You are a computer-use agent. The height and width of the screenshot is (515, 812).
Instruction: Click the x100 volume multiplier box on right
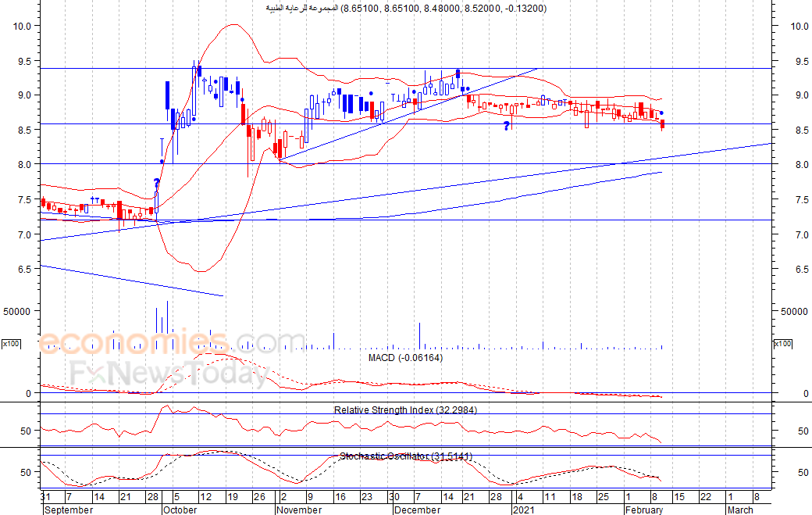click(x=782, y=344)
